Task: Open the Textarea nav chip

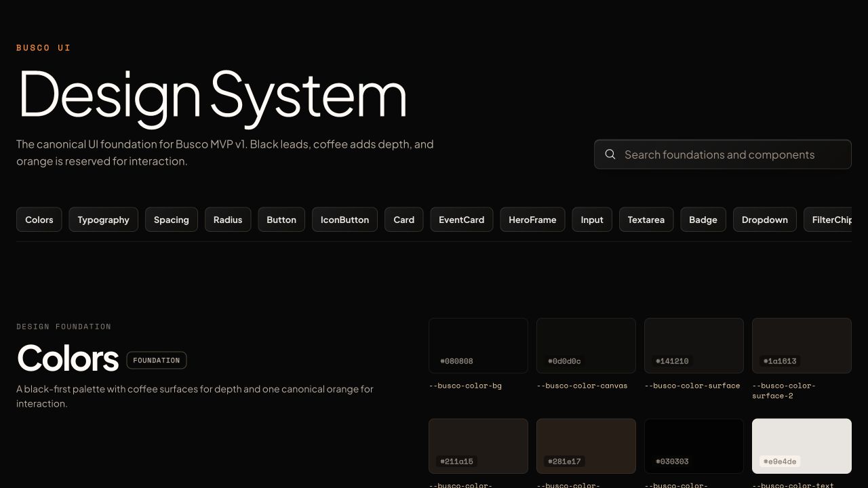Action: point(646,220)
